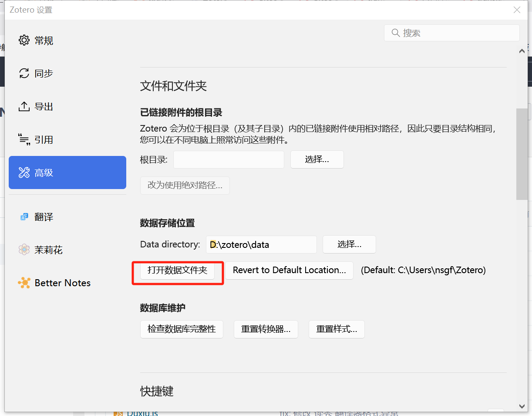Click the 重置样式 button
532x416 pixels.
click(337, 329)
